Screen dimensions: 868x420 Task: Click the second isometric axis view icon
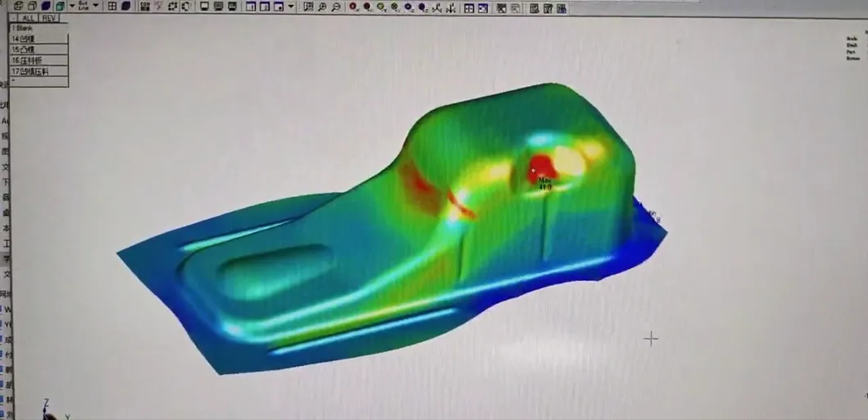451,7
